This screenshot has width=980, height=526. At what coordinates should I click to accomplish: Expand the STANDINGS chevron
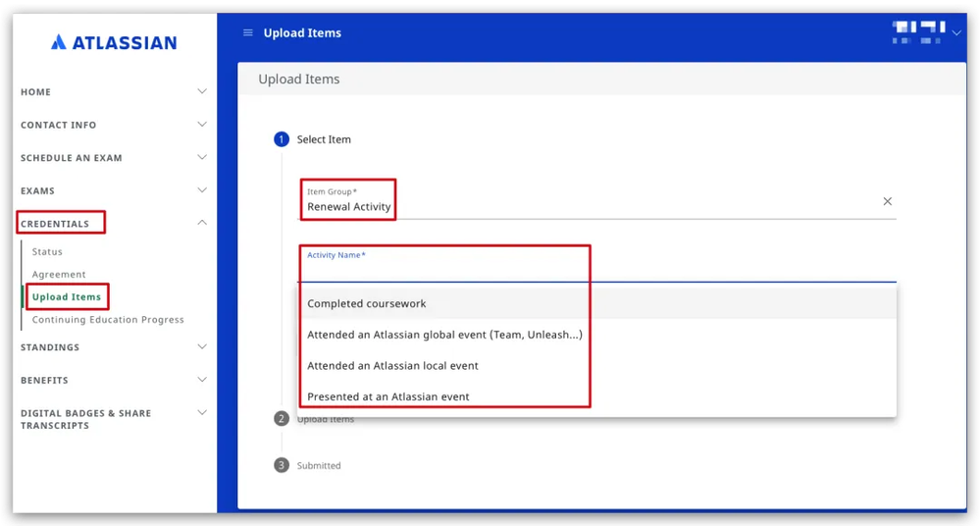click(x=202, y=346)
